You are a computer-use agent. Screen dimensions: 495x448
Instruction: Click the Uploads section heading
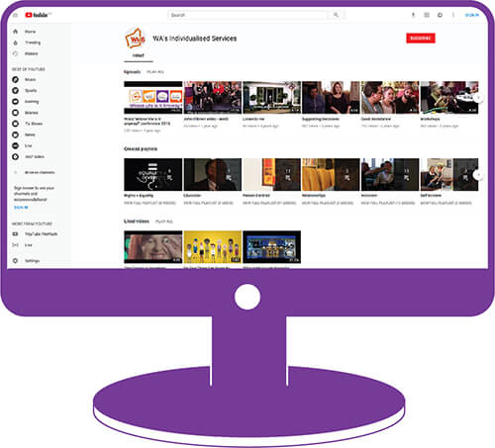coord(133,72)
